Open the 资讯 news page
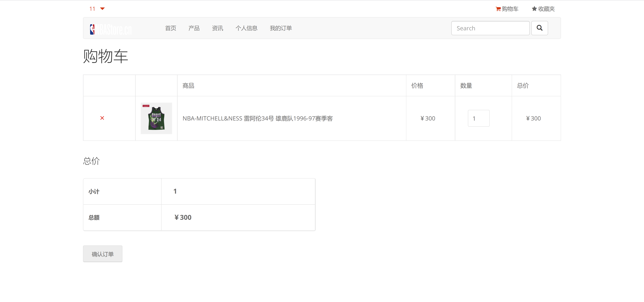Viewport: 644px width, 302px height. point(218,28)
